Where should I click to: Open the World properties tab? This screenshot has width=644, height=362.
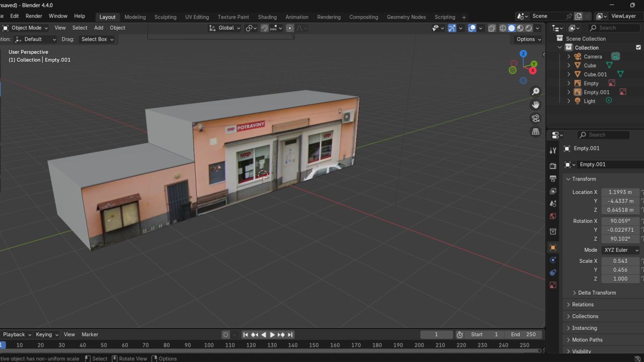(x=553, y=216)
